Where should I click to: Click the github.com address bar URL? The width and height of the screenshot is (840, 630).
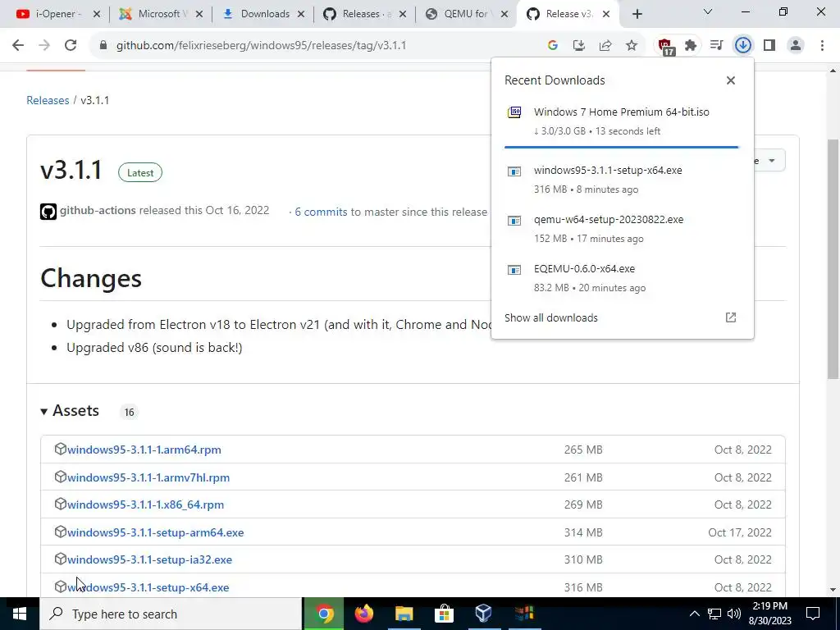[262, 46]
